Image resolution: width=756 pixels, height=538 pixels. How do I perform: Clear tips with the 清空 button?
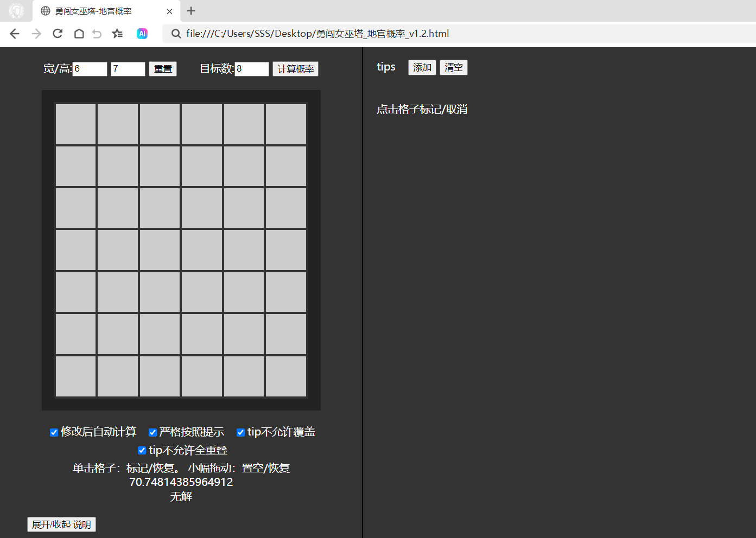[454, 67]
